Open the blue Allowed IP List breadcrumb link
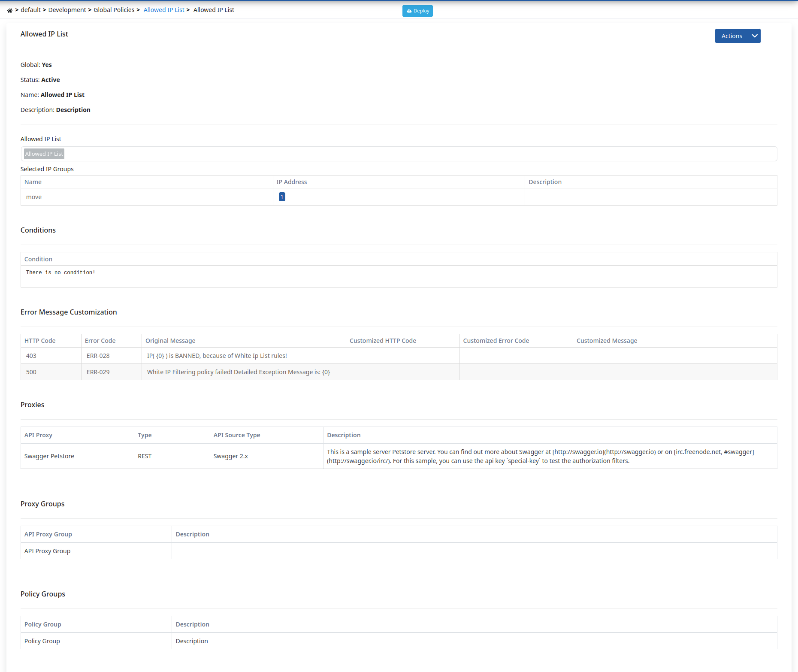The height and width of the screenshot is (672, 798). point(164,10)
